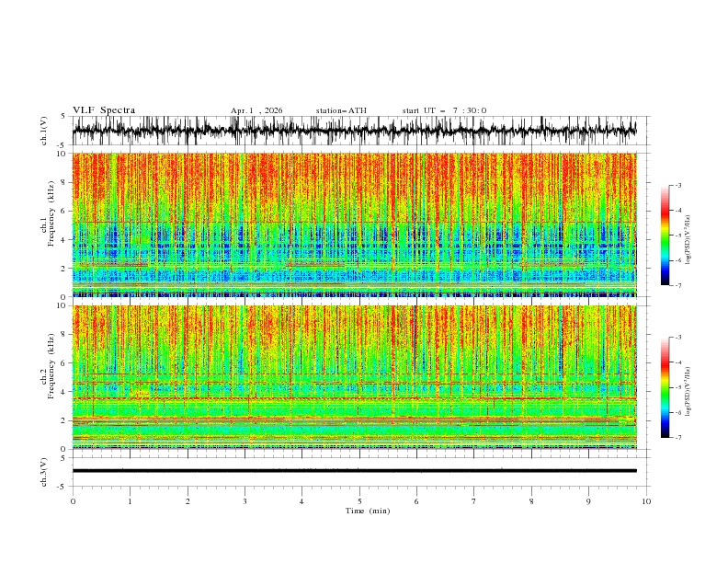The image size is (728, 563).
Task: Click the ch.1 spectrogram panel
Action: (x=355, y=224)
